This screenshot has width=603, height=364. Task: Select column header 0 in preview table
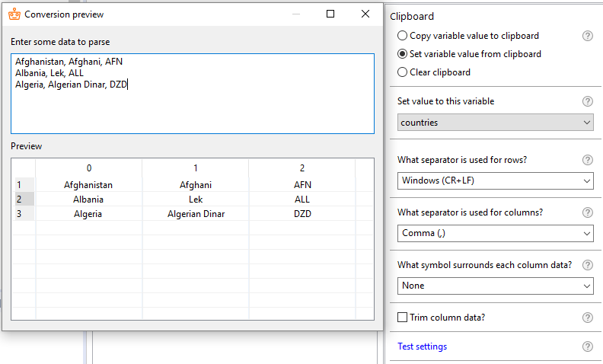pyautogui.click(x=89, y=168)
